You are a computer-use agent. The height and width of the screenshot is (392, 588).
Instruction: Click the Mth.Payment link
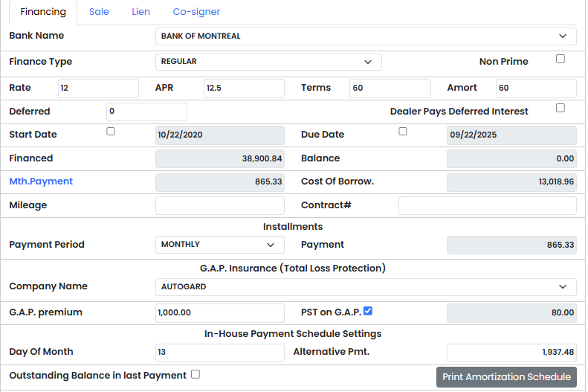41,181
